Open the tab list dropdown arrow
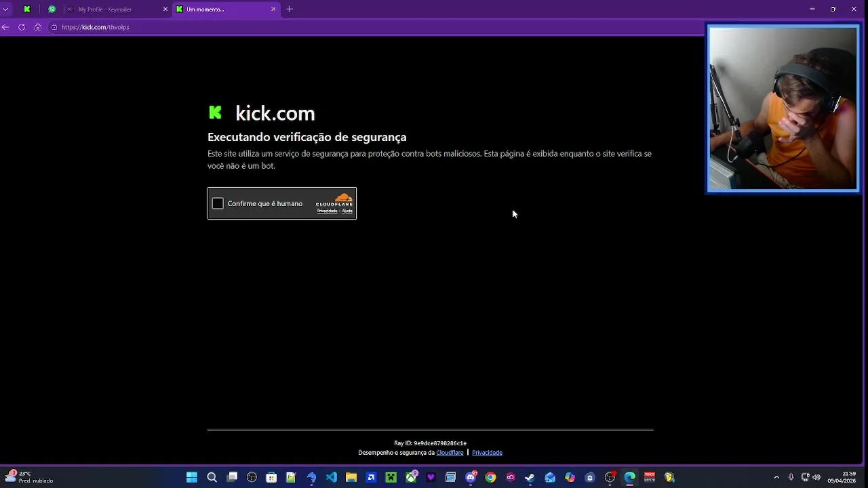This screenshot has height=488, width=868. (5, 9)
